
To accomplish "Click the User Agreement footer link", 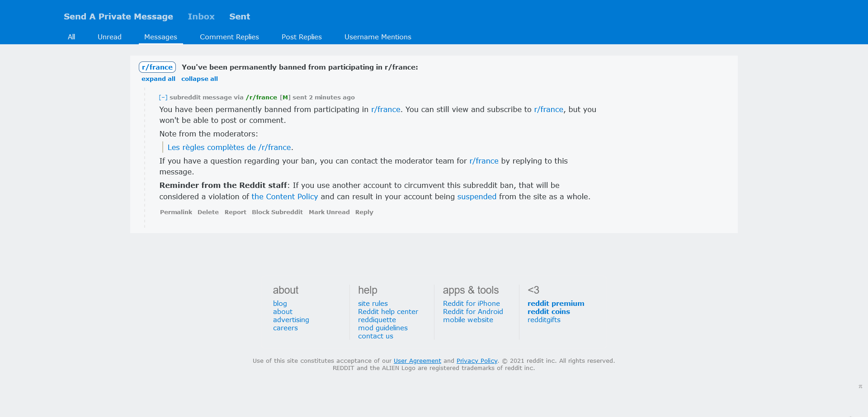I will (x=417, y=361).
